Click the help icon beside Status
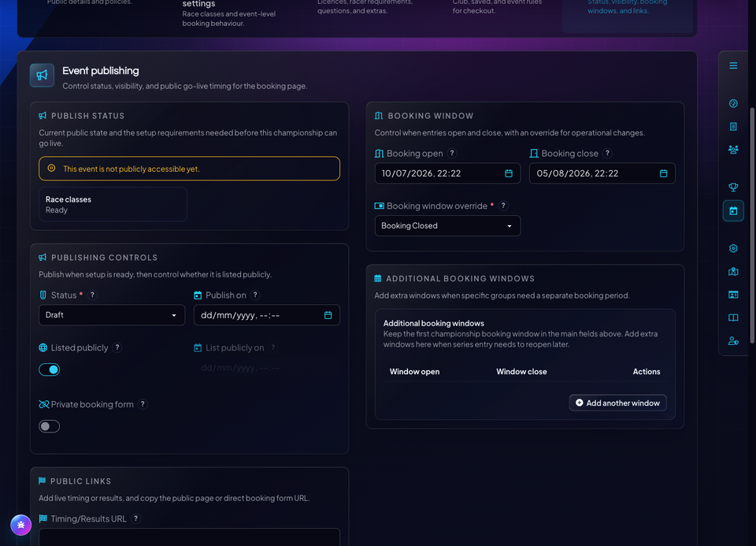 [x=93, y=295]
